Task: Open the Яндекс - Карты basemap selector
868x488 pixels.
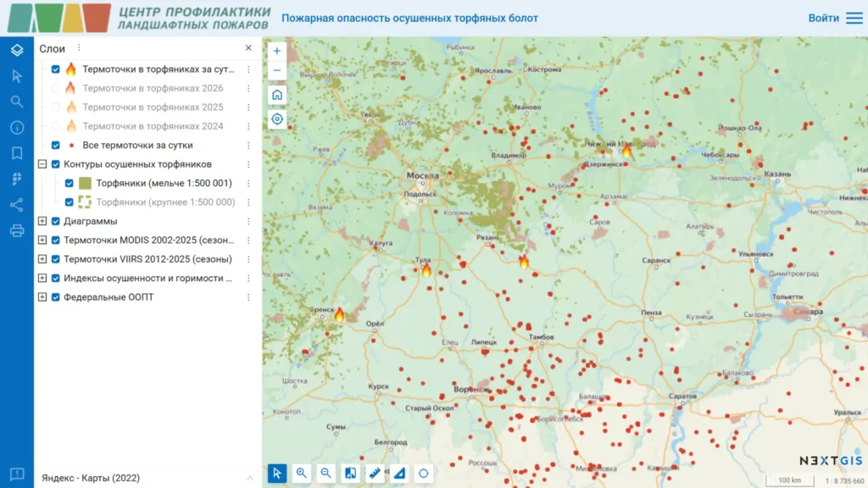Action: [x=147, y=478]
